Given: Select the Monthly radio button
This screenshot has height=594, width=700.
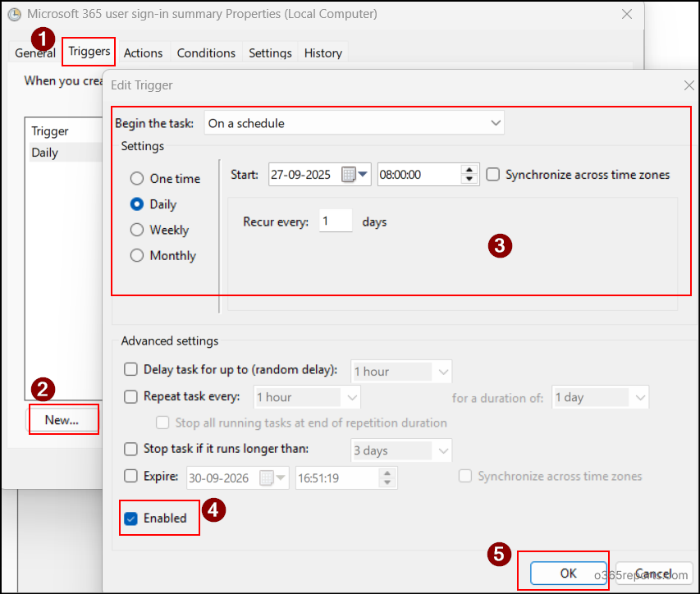Looking at the screenshot, I should pyautogui.click(x=137, y=255).
